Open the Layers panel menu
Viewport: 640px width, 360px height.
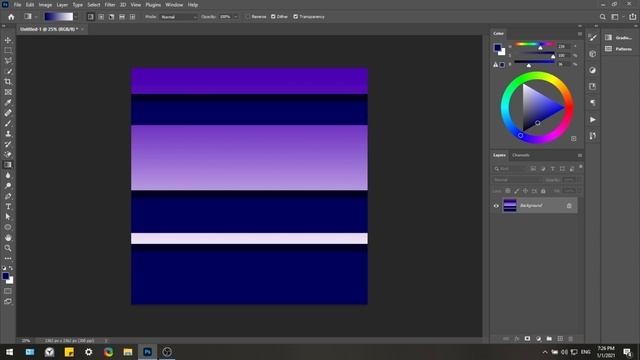click(580, 156)
